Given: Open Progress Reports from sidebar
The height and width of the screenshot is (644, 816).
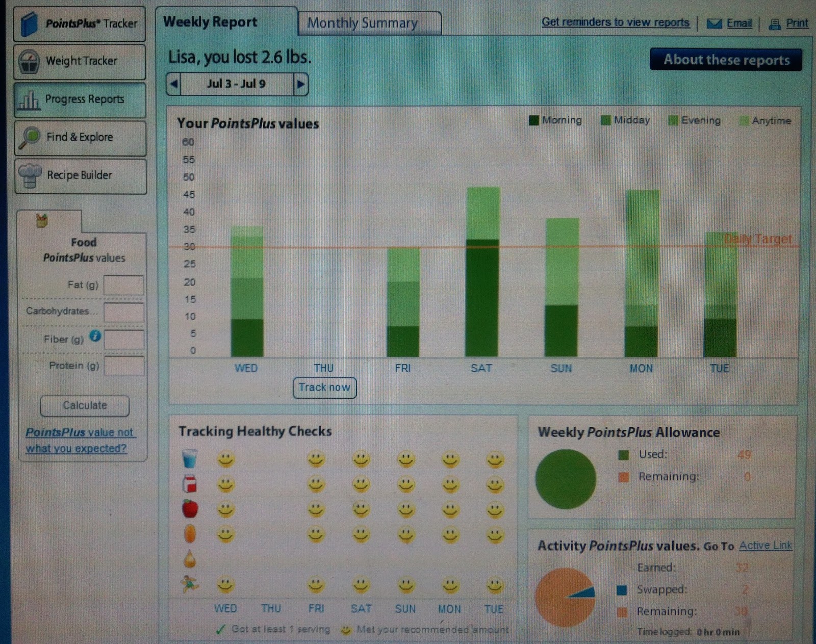Looking at the screenshot, I should coord(80,100).
